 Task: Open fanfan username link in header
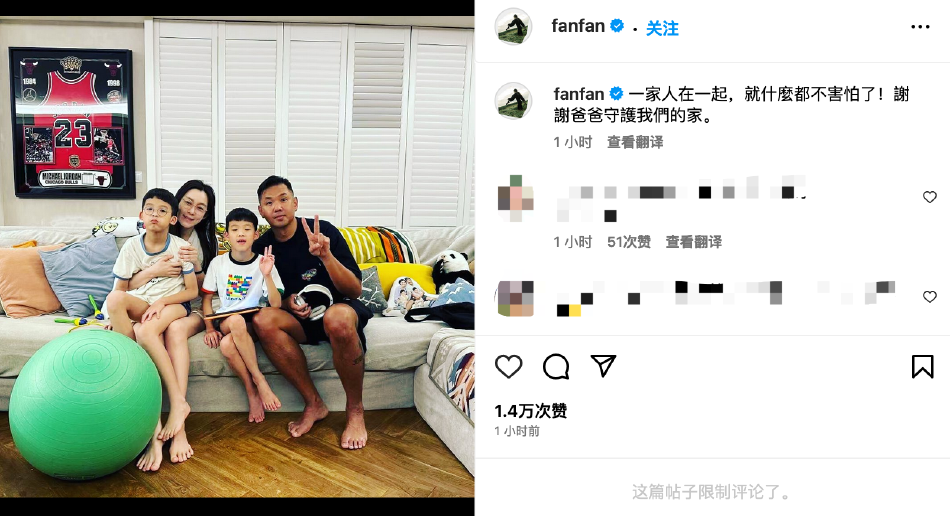pyautogui.click(x=578, y=26)
